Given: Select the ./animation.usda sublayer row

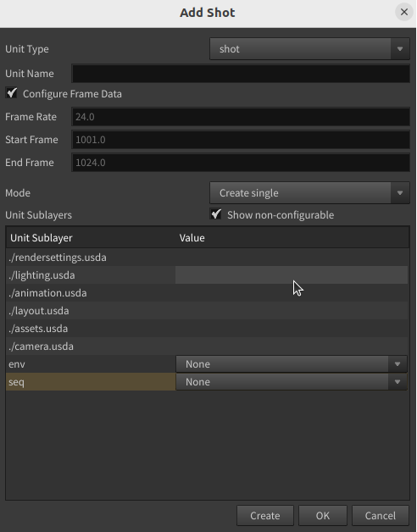Looking at the screenshot, I should click(x=207, y=293).
